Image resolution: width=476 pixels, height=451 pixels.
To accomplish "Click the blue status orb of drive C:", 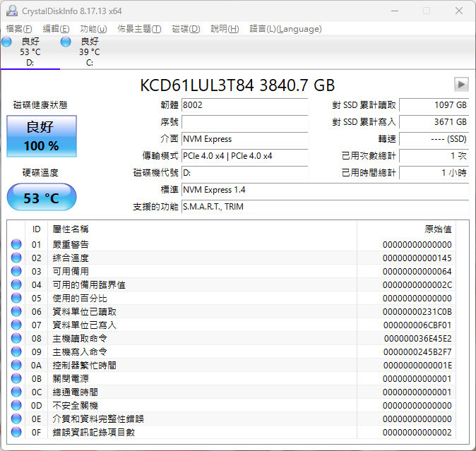I will 66,42.
